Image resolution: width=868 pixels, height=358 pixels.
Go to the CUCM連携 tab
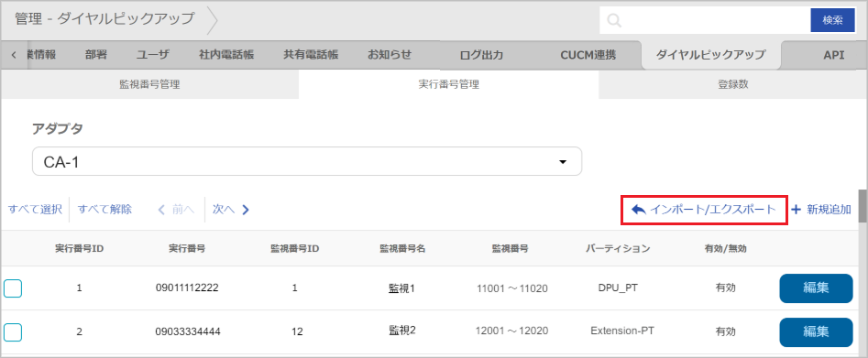tap(588, 55)
